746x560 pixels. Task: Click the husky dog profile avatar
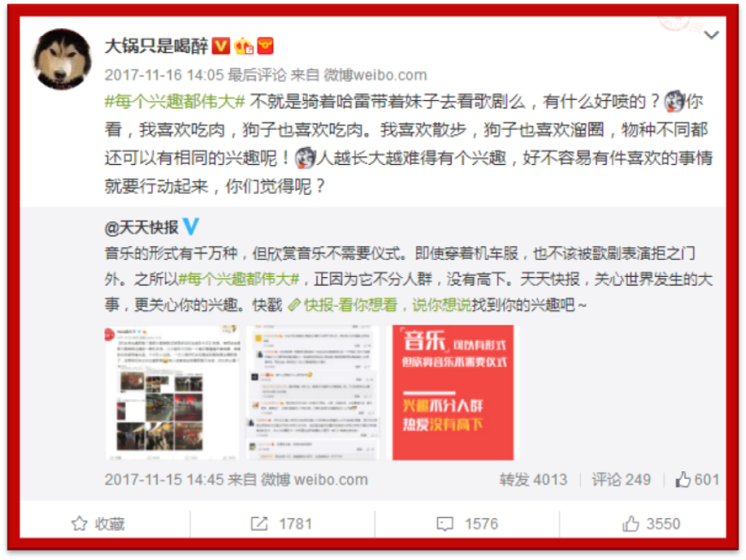tap(62, 60)
